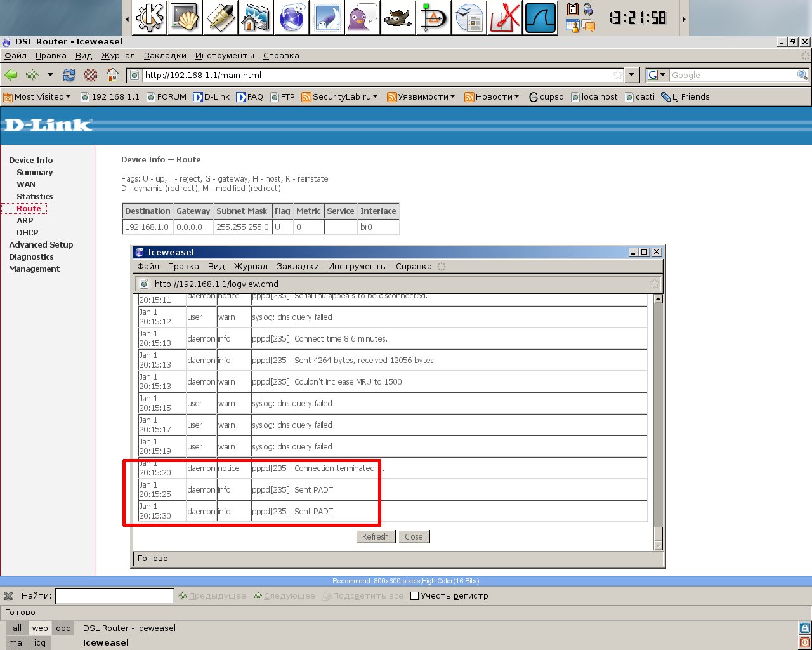
Task: Go to home page via house icon
Action: pos(112,75)
